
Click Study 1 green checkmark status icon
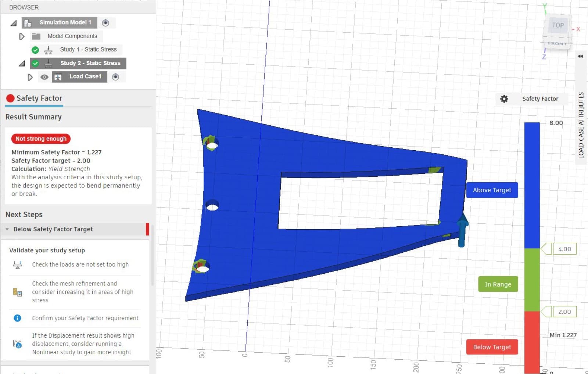pyautogui.click(x=35, y=50)
